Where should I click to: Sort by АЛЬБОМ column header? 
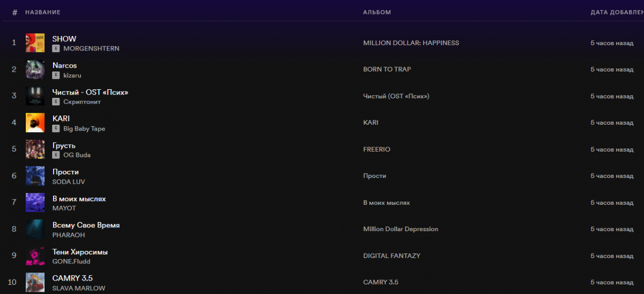pyautogui.click(x=377, y=12)
